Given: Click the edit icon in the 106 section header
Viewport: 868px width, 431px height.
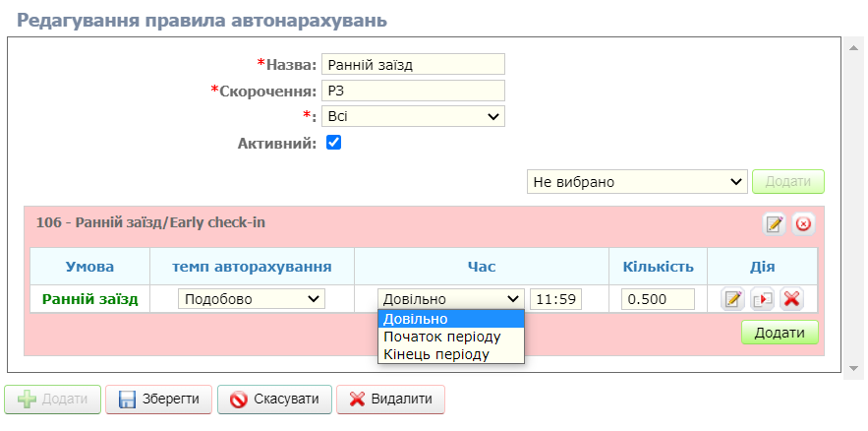Looking at the screenshot, I should click(x=774, y=224).
